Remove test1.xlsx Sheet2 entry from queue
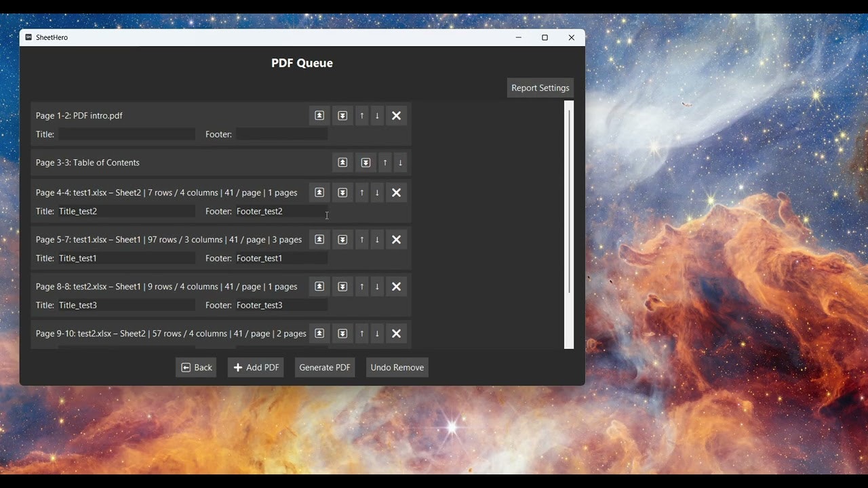The height and width of the screenshot is (488, 868). [x=397, y=192]
